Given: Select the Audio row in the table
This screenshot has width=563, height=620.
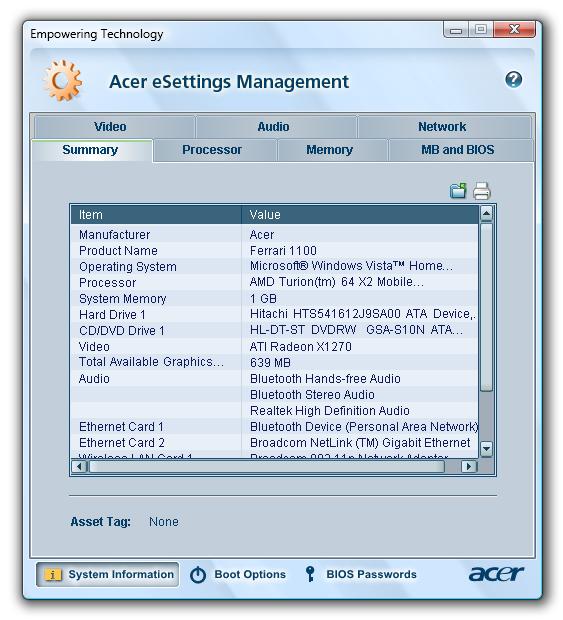Looking at the screenshot, I should pyautogui.click(x=274, y=378).
